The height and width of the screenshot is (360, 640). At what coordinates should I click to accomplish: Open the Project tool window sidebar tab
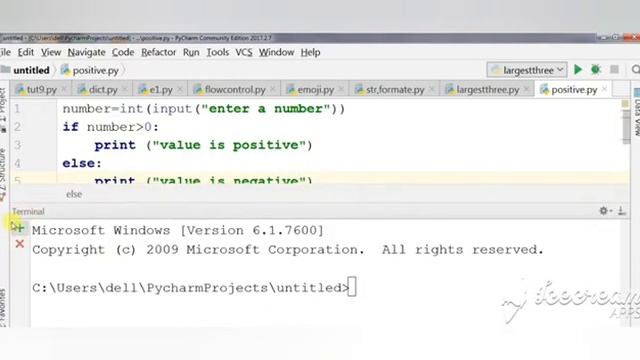3,110
